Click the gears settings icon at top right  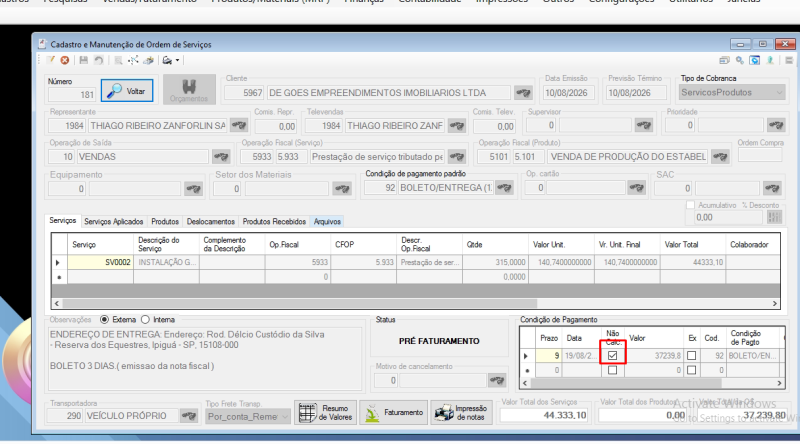[739, 60]
